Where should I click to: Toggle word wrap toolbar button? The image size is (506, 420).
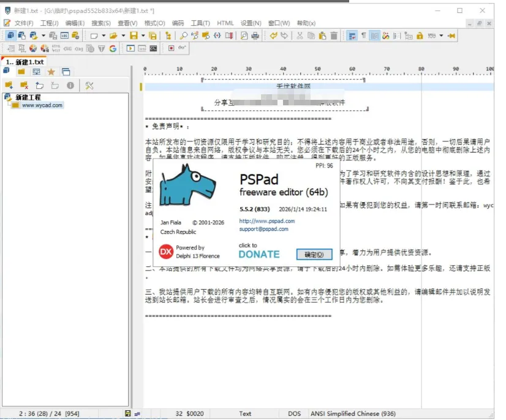coord(352,36)
